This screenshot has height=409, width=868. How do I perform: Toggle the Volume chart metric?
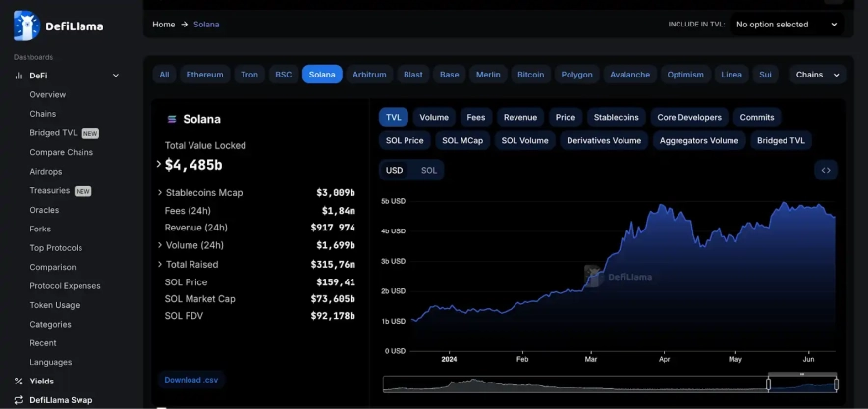[x=434, y=117]
